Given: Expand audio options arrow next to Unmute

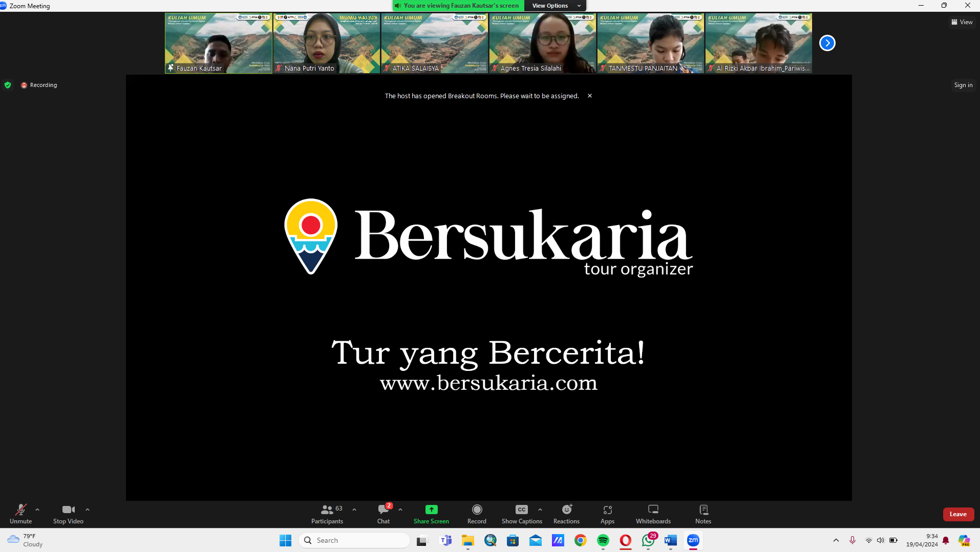Looking at the screenshot, I should 37,510.
